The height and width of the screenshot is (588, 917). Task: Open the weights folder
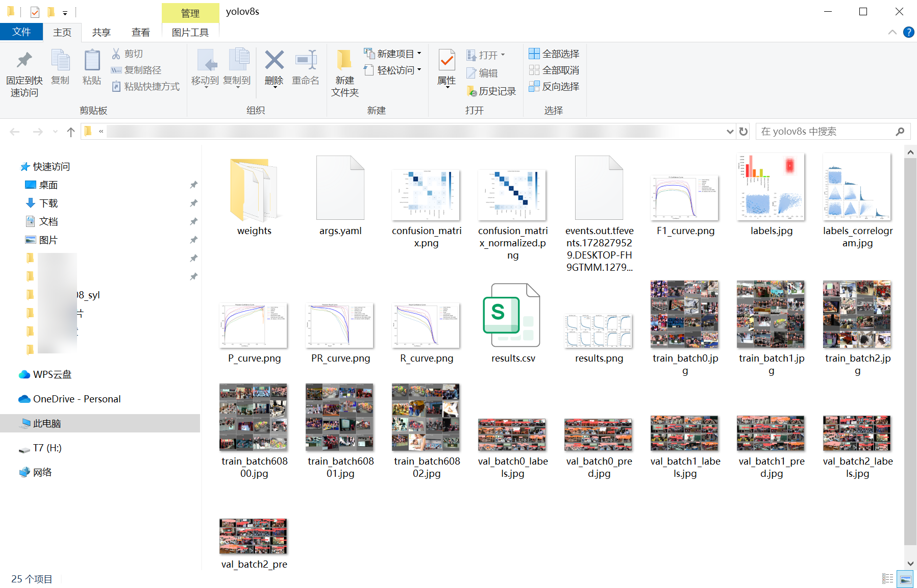click(x=254, y=197)
